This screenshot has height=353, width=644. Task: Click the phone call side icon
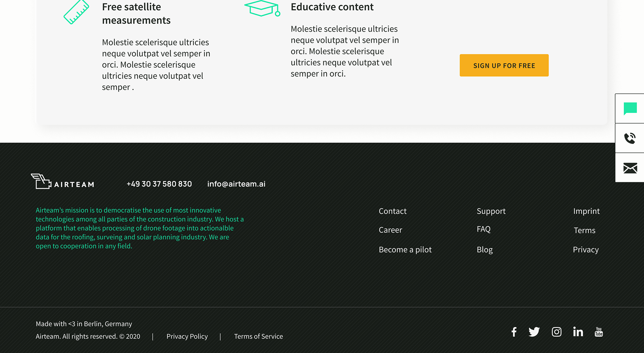tap(630, 138)
